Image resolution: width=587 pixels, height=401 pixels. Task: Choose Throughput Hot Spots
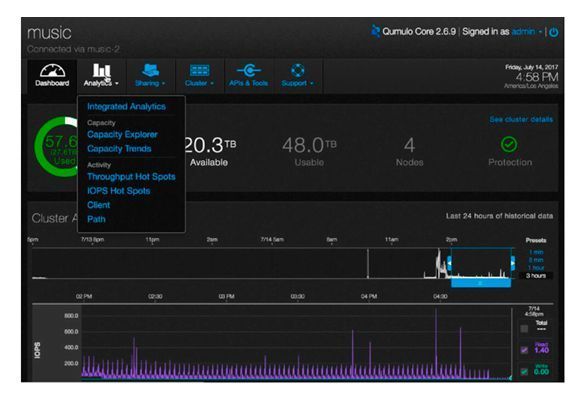(131, 177)
